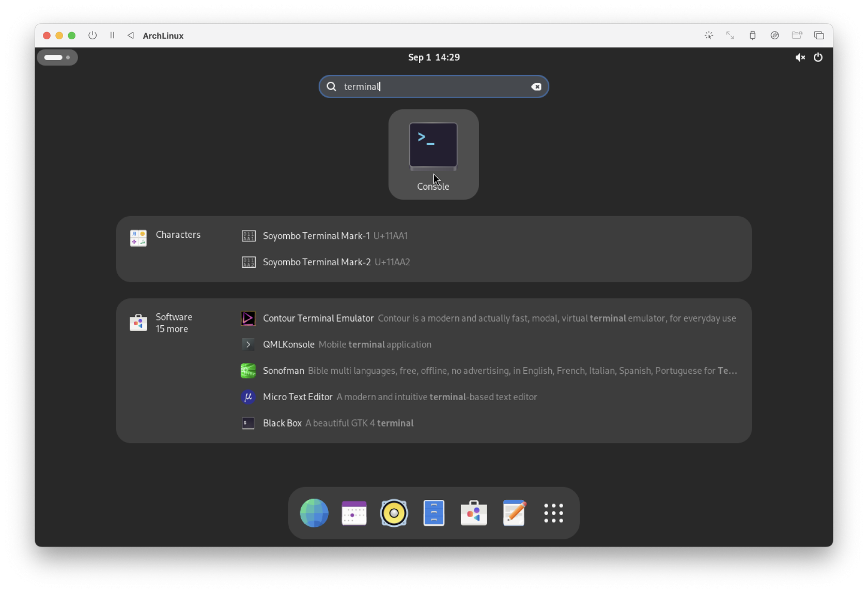The image size is (868, 593).
Task: Open the Files app from the dock
Action: (x=434, y=513)
